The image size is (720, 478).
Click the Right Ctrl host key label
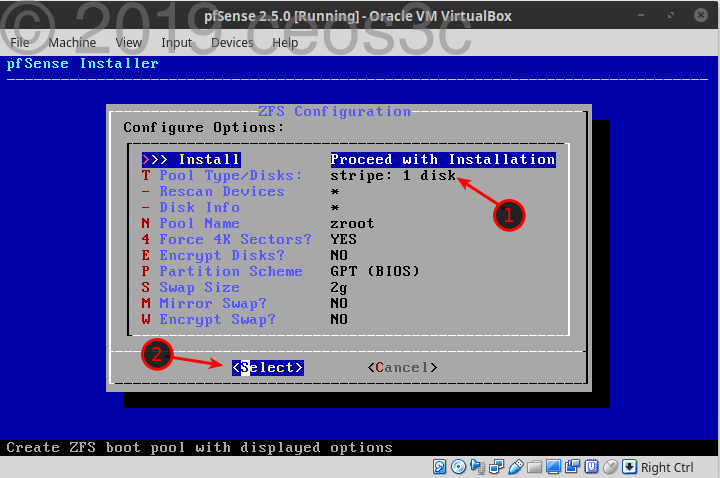click(x=667, y=467)
